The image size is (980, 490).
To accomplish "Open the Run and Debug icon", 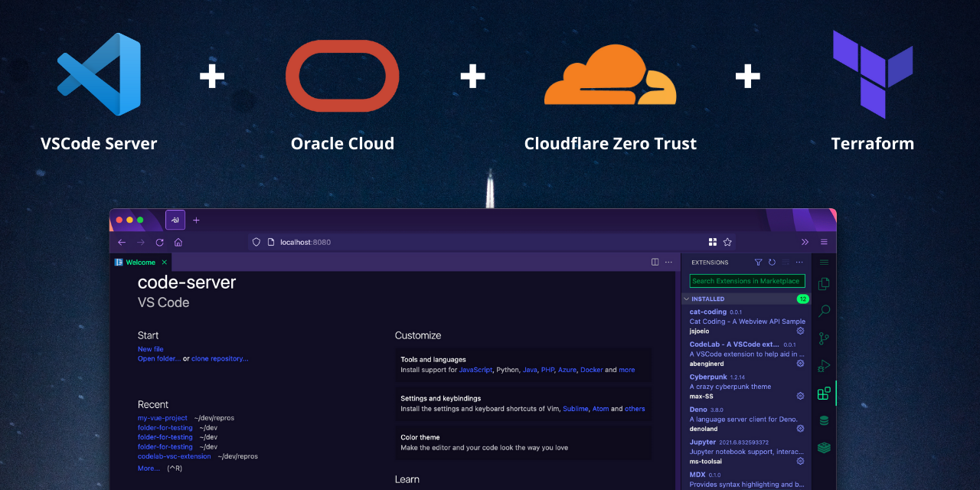I will [x=824, y=366].
